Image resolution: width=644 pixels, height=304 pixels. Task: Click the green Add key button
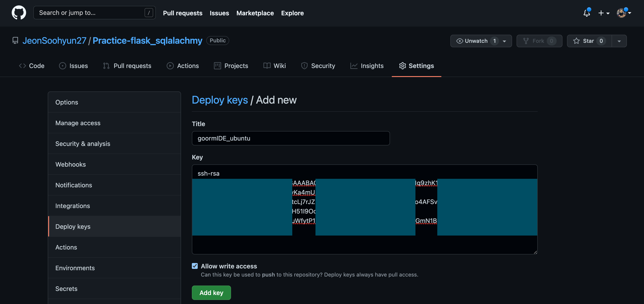coord(211,293)
